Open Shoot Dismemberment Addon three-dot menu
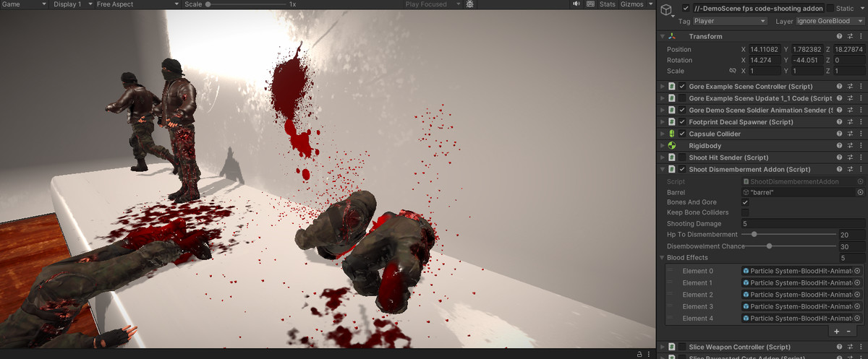Image resolution: width=868 pixels, height=359 pixels. (x=861, y=169)
